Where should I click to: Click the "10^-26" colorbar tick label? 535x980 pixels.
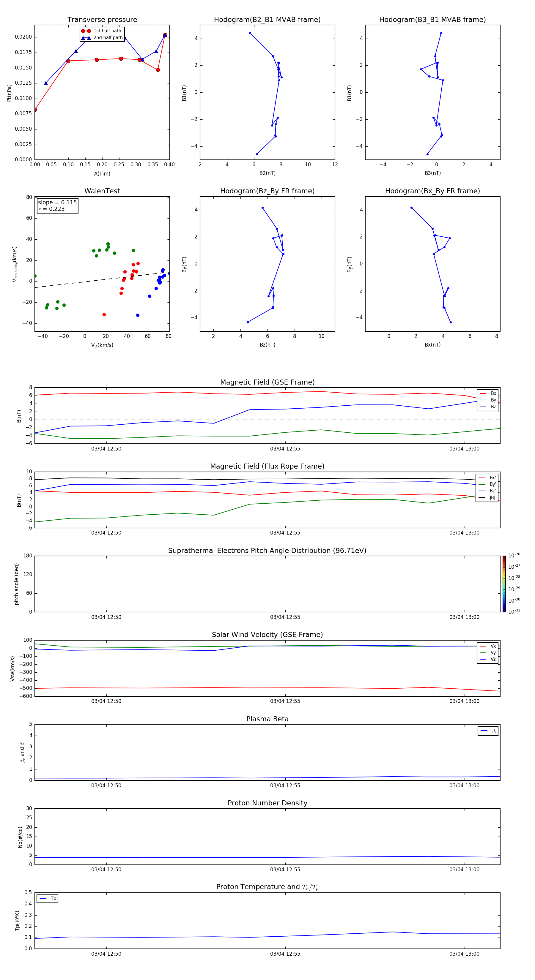[x=514, y=555]
